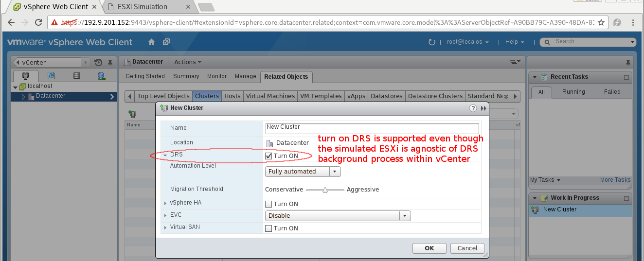The height and width of the screenshot is (261, 644).
Task: Open the Actions dropdown menu
Action: coord(188,62)
